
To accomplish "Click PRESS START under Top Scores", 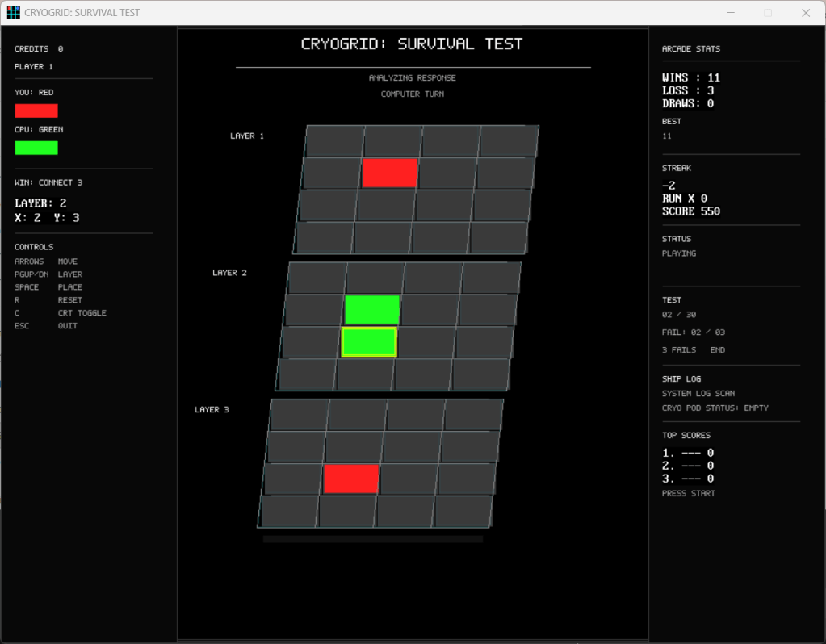I will 688,493.
